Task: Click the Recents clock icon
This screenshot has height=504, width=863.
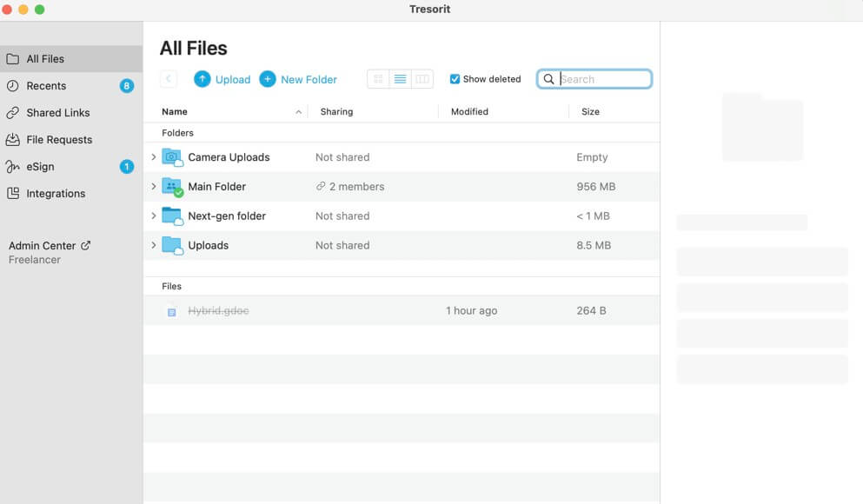Action: (13, 86)
